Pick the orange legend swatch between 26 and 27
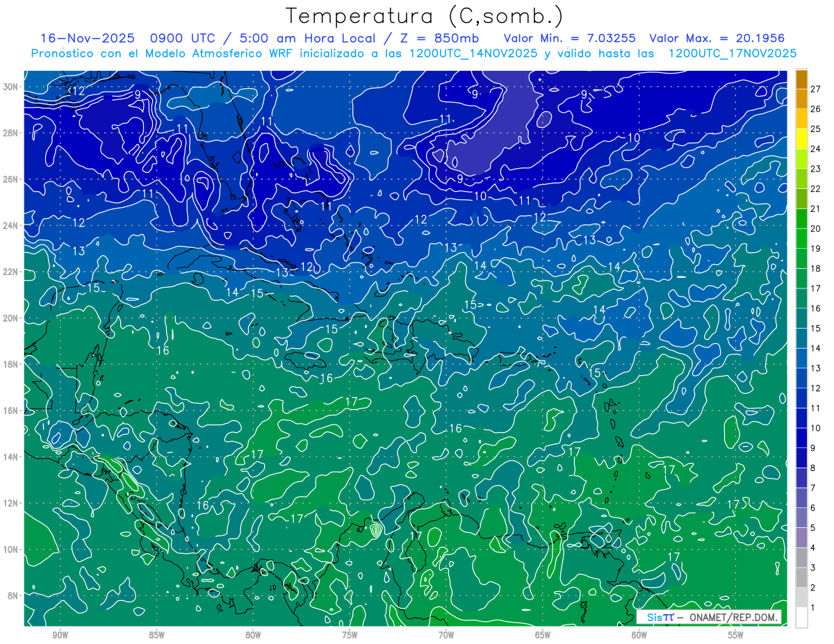Screen dimensions: 834x644 (801, 99)
